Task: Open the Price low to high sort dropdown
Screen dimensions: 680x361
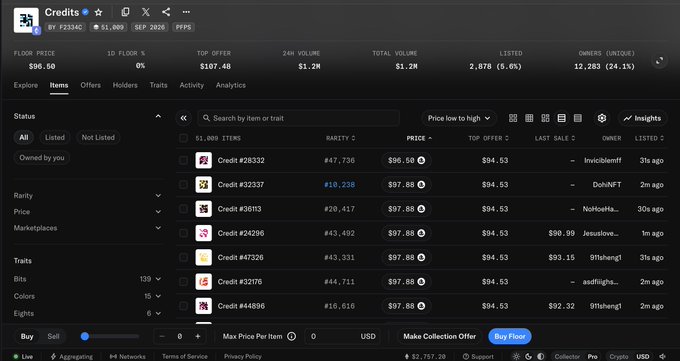Action: pyautogui.click(x=459, y=118)
